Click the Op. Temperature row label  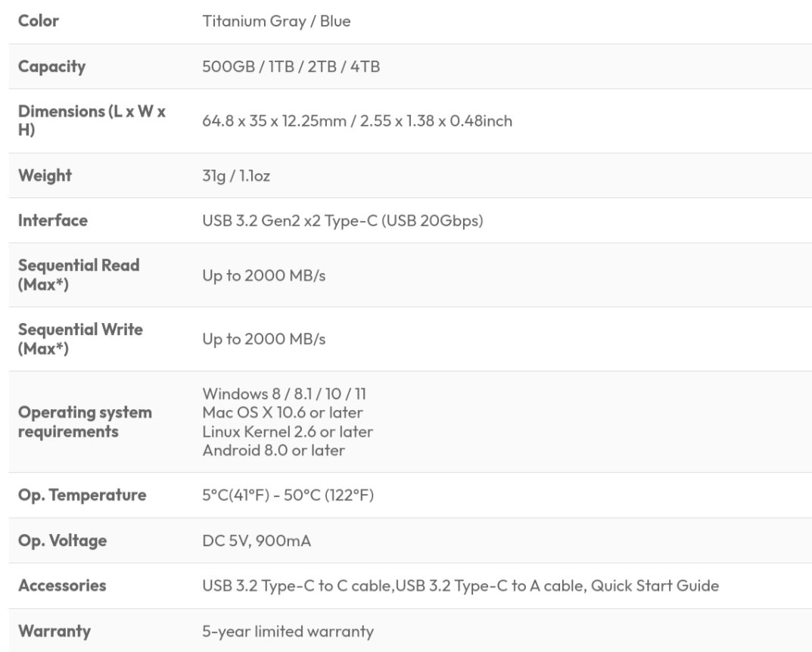(82, 495)
